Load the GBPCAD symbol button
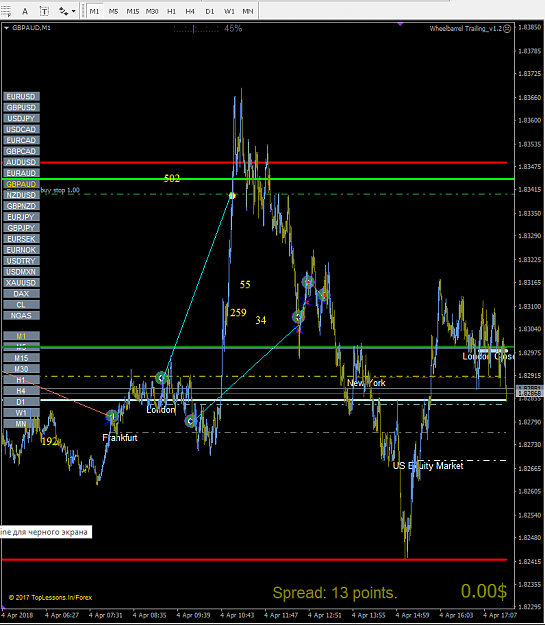Image resolution: width=545 pixels, height=625 pixels. click(x=21, y=151)
